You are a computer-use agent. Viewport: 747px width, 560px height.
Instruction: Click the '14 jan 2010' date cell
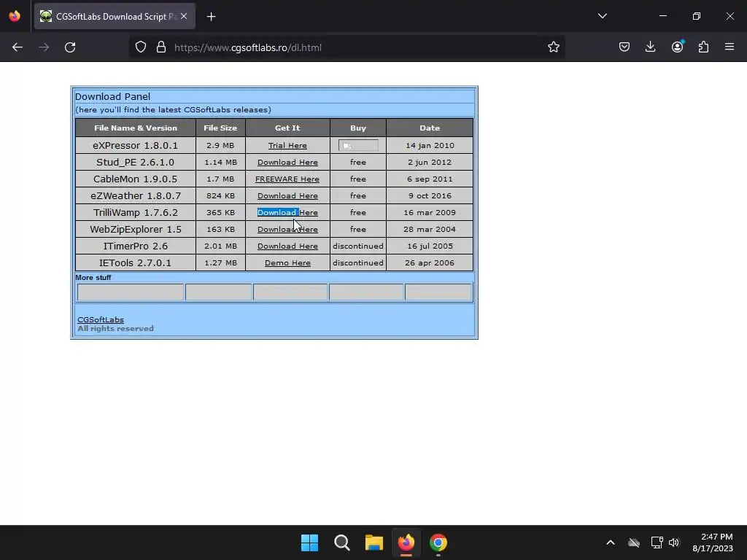click(430, 145)
